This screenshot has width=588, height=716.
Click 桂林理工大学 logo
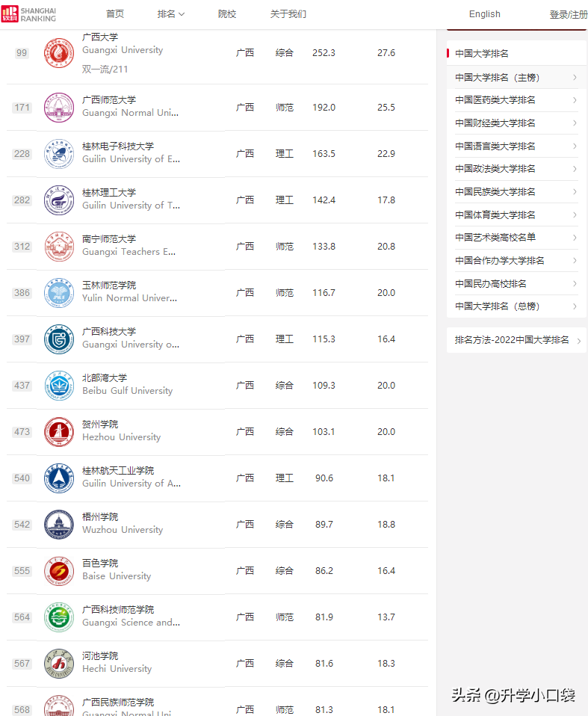pos(59,200)
